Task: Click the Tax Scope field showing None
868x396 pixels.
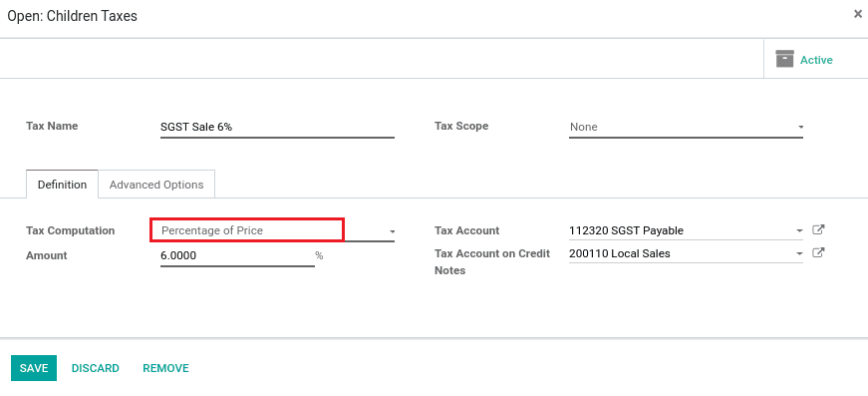Action: pyautogui.click(x=686, y=127)
